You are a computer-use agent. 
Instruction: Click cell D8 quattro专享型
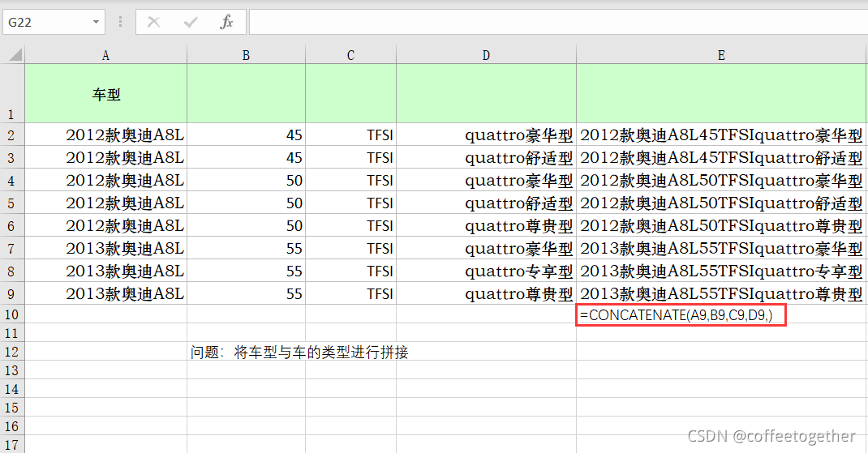click(x=486, y=271)
